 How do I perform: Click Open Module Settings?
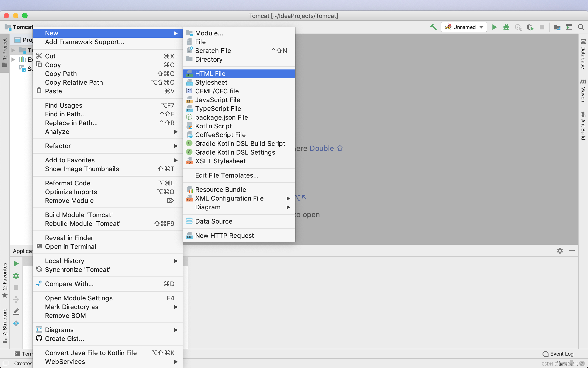pos(107,298)
